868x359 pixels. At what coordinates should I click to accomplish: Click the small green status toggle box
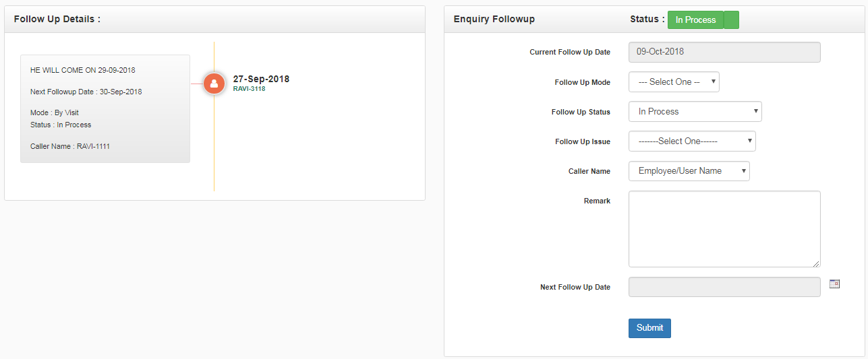[731, 20]
